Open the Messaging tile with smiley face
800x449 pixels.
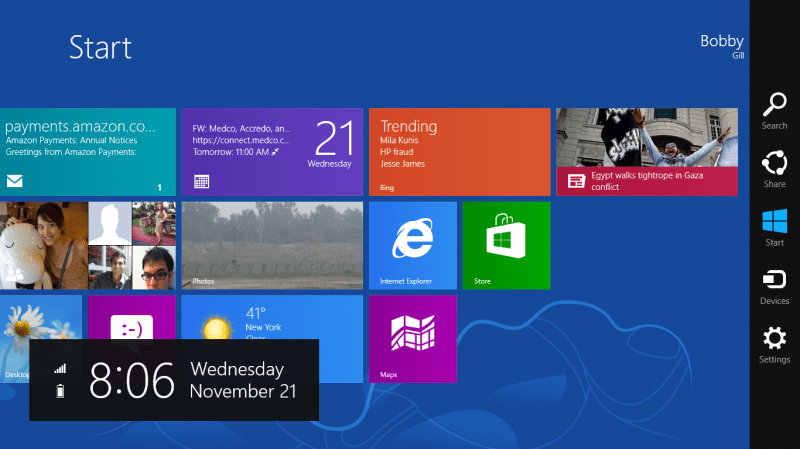pyautogui.click(x=130, y=317)
